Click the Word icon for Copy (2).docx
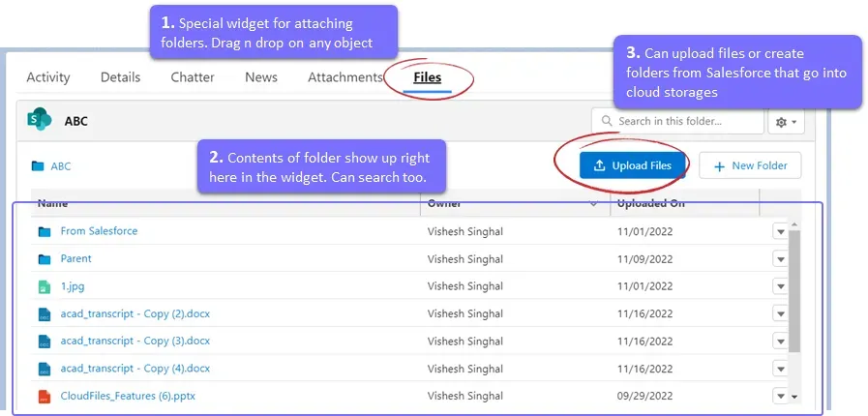Image resolution: width=868 pixels, height=416 pixels. [x=45, y=314]
